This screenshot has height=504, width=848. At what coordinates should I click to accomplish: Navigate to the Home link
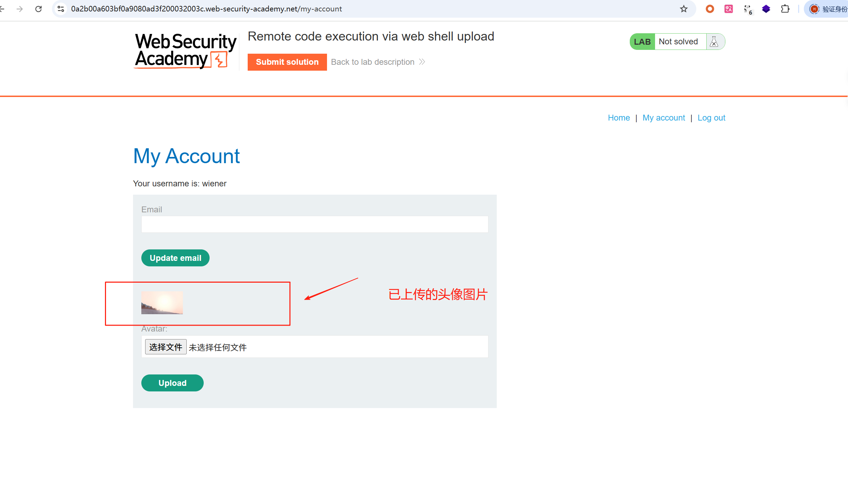(619, 118)
